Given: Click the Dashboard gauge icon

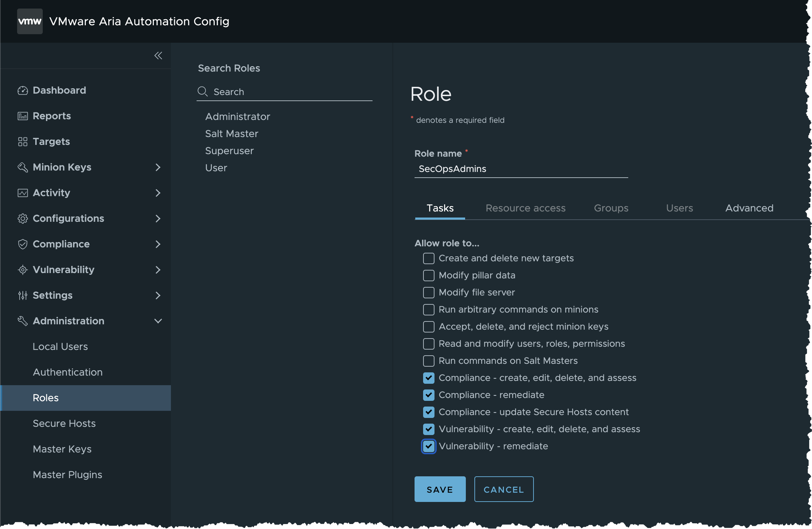Looking at the screenshot, I should (x=23, y=90).
